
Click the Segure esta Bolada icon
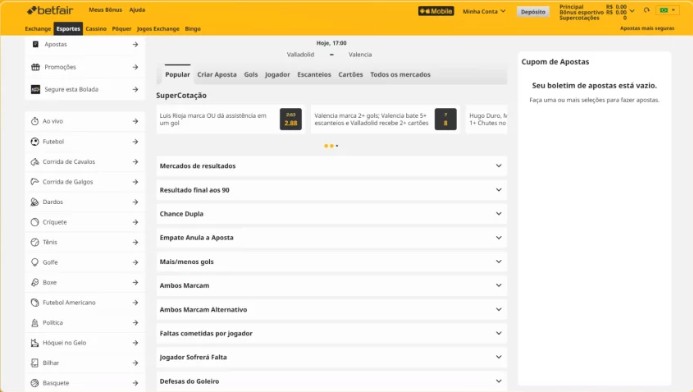coord(35,89)
